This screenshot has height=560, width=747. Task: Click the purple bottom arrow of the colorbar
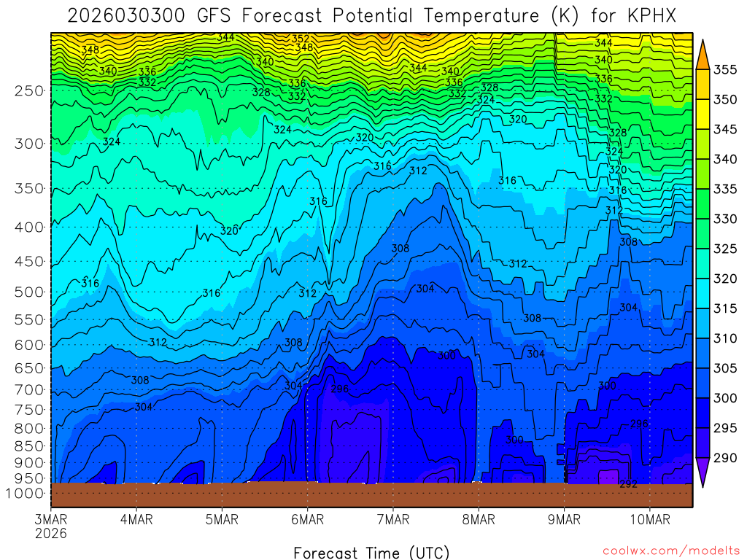point(703,469)
